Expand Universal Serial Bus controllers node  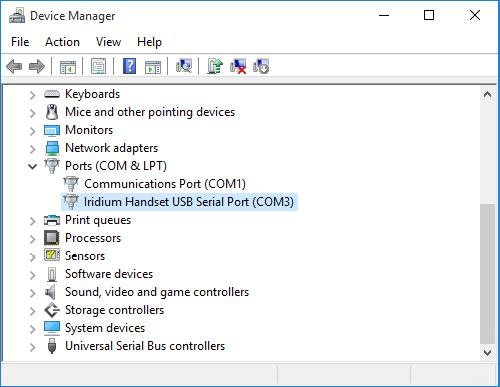pyautogui.click(x=32, y=347)
